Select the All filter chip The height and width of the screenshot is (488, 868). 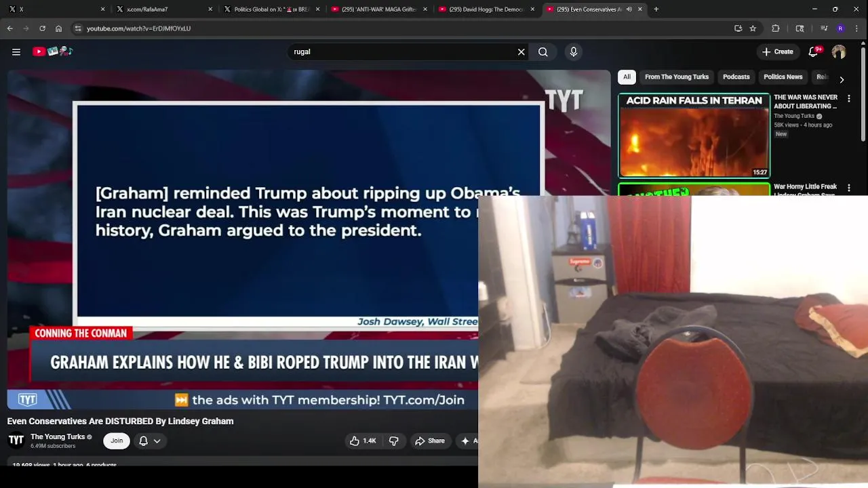click(627, 77)
